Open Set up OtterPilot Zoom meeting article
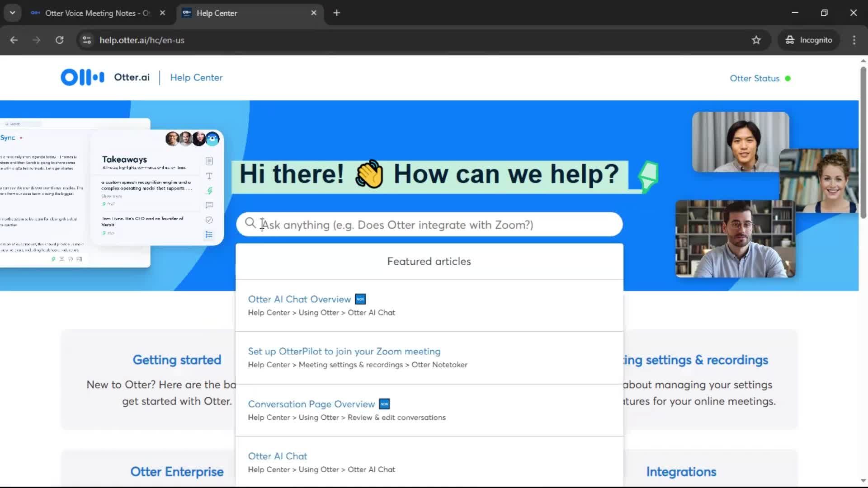 344,352
